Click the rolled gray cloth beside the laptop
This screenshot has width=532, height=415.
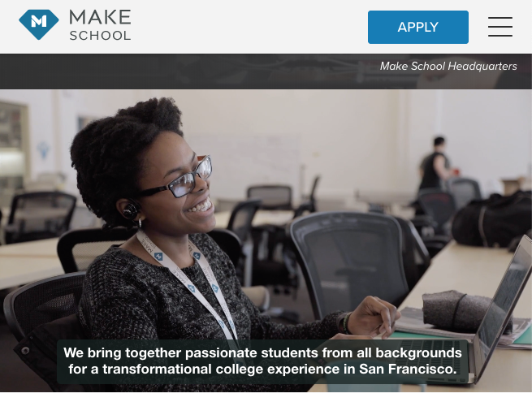click(x=458, y=309)
